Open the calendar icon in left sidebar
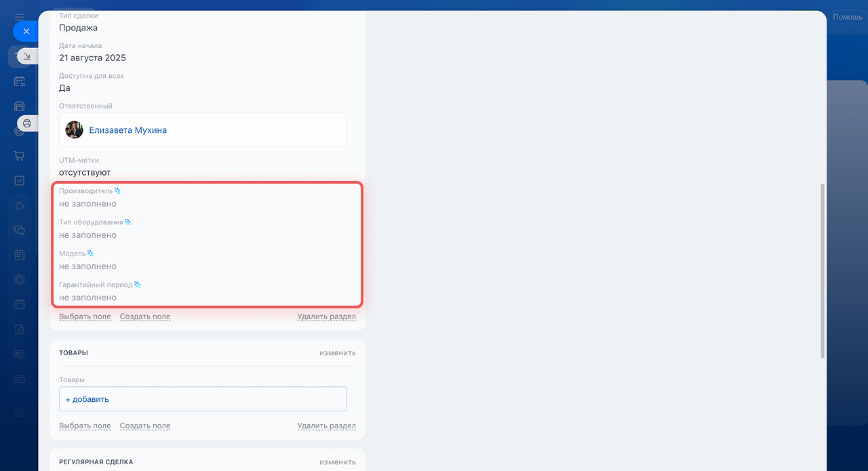Screen dimensions: 868x471 (x=20, y=81)
